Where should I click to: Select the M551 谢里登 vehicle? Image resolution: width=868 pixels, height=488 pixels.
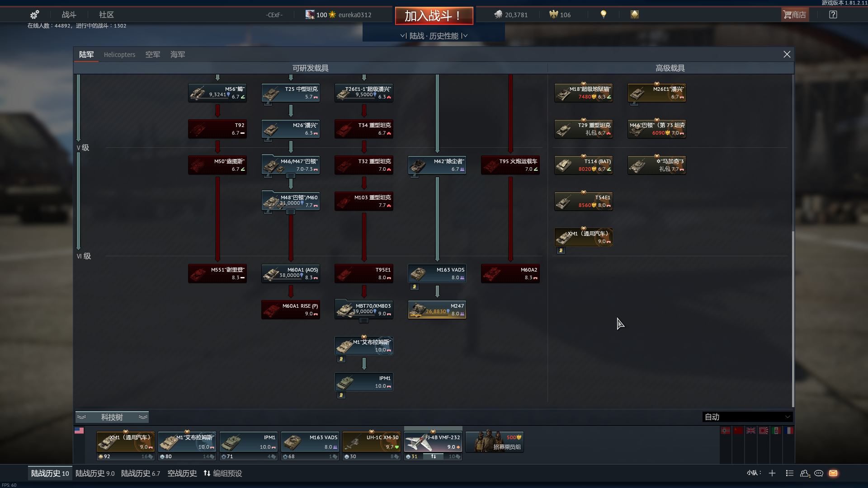tap(217, 273)
